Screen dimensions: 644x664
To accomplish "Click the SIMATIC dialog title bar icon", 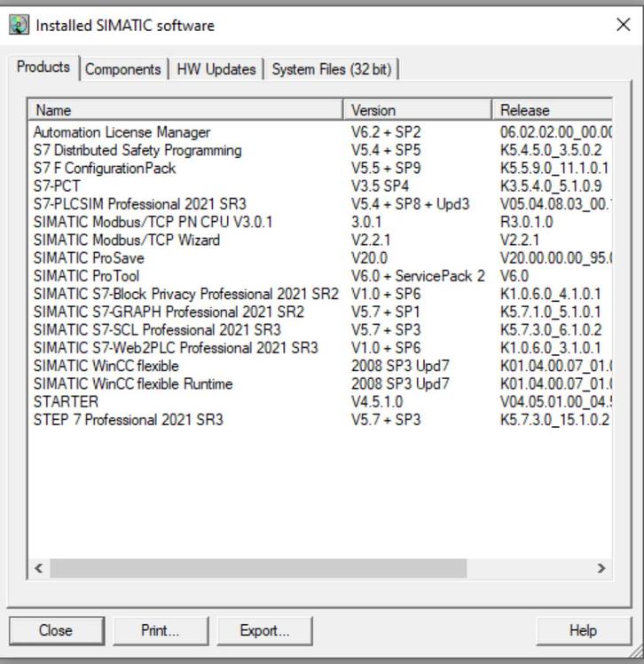I will [x=19, y=26].
